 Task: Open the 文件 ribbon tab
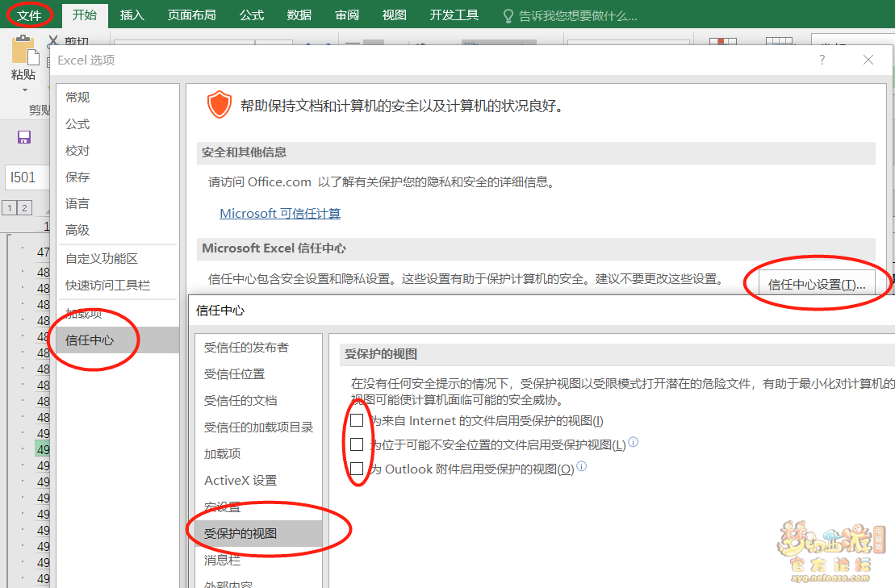click(28, 15)
